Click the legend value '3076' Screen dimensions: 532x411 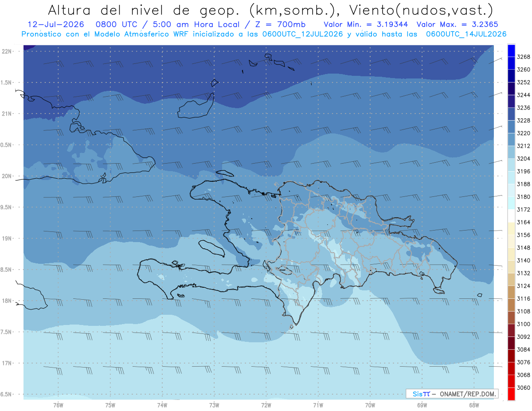(x=524, y=362)
